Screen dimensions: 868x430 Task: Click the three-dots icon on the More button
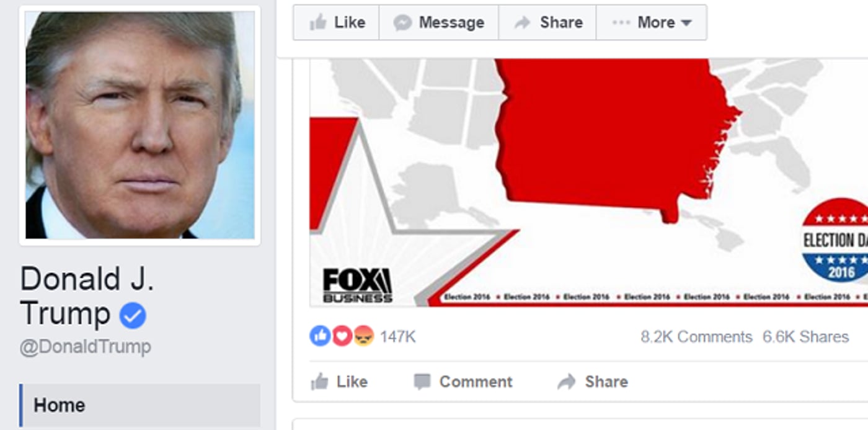(621, 23)
